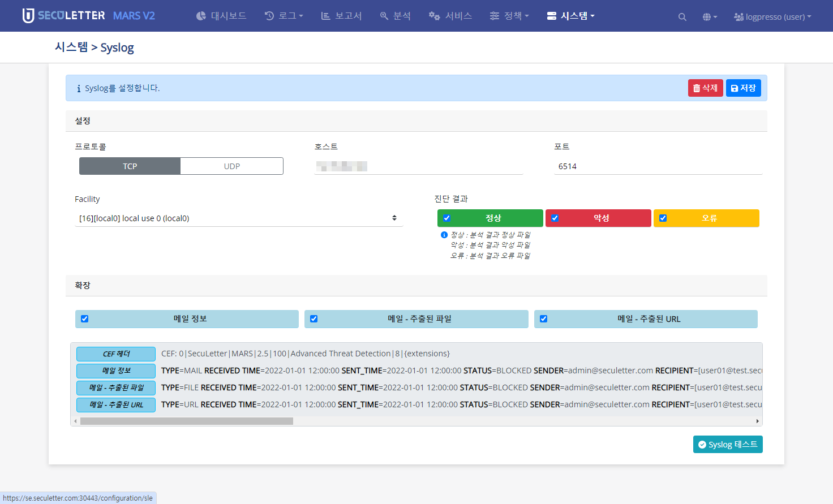Toggle the 오류 error result checkbox

[663, 218]
